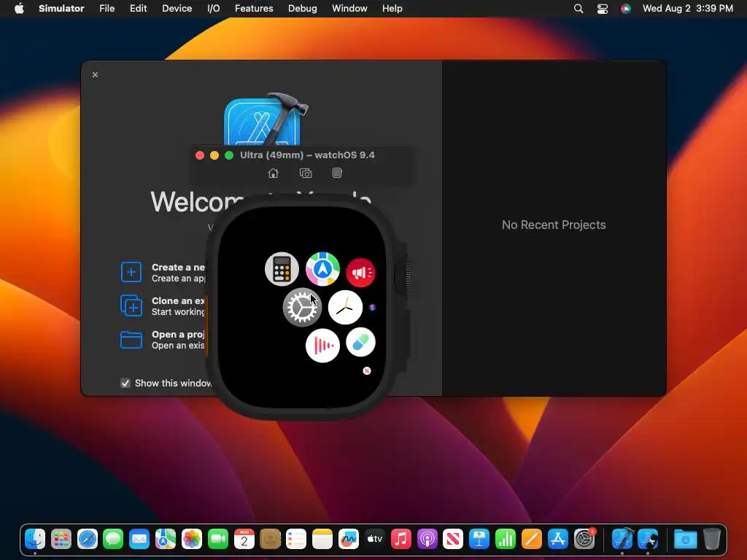747x560 pixels.
Task: Open Numbers from the Dock
Action: [x=505, y=539]
